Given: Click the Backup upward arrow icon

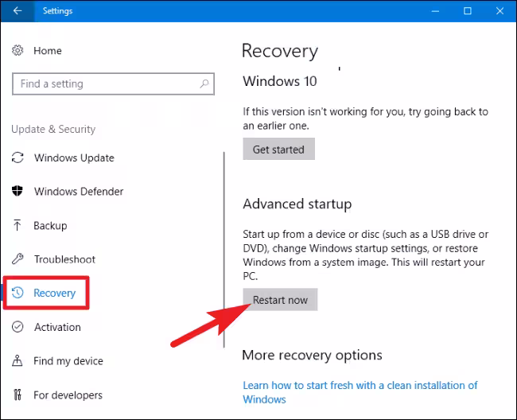Looking at the screenshot, I should coord(17,225).
